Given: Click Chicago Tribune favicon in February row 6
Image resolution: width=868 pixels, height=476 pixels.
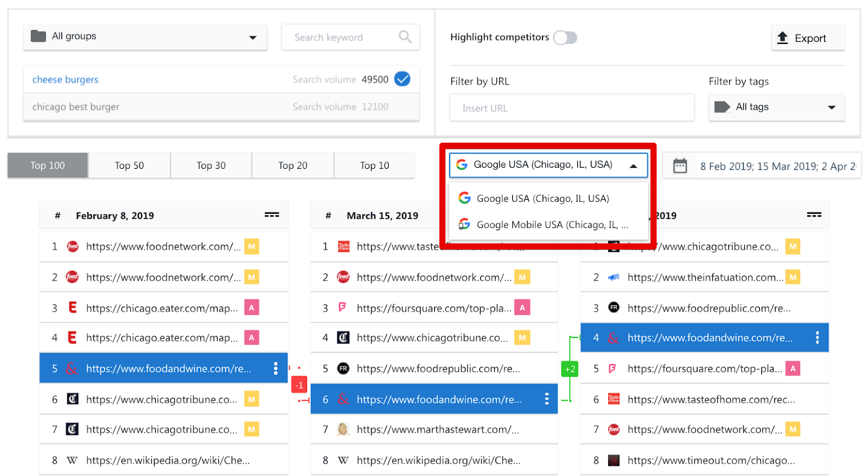Looking at the screenshot, I should click(72, 399).
